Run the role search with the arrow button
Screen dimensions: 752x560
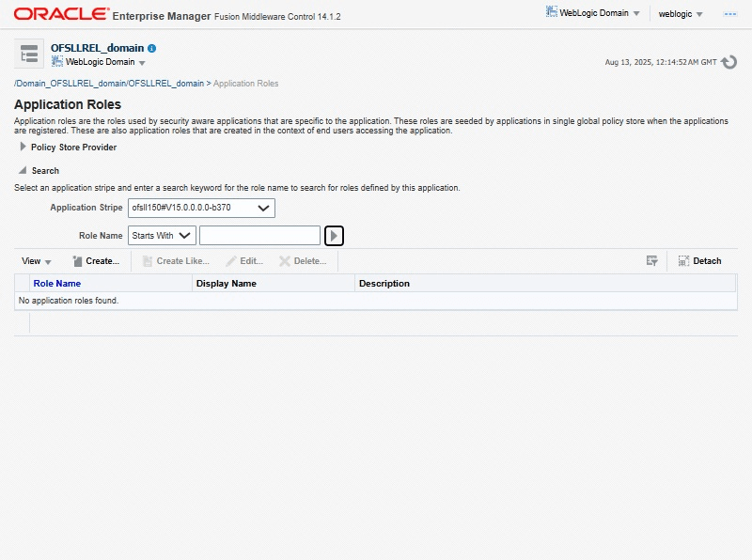(x=334, y=236)
